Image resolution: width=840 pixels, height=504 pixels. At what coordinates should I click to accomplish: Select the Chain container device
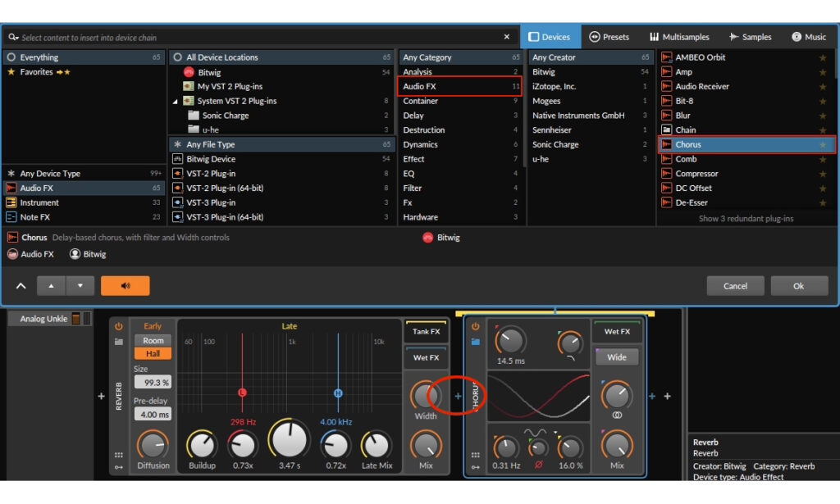746,130
